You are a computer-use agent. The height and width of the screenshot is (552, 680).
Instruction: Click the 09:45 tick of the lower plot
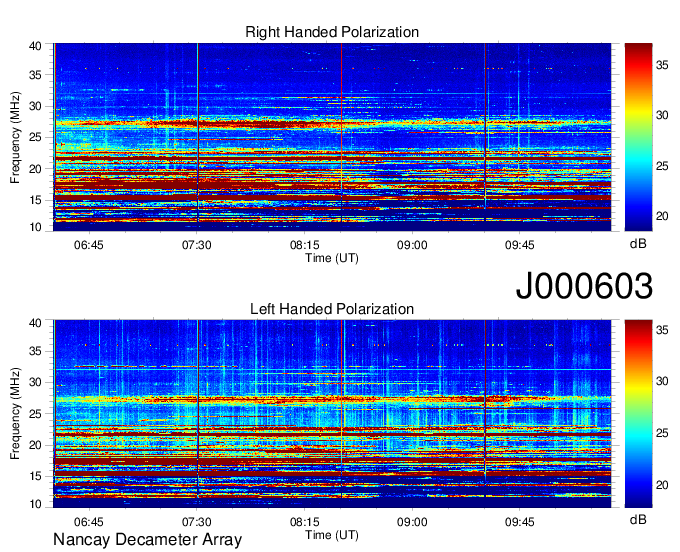(520, 522)
